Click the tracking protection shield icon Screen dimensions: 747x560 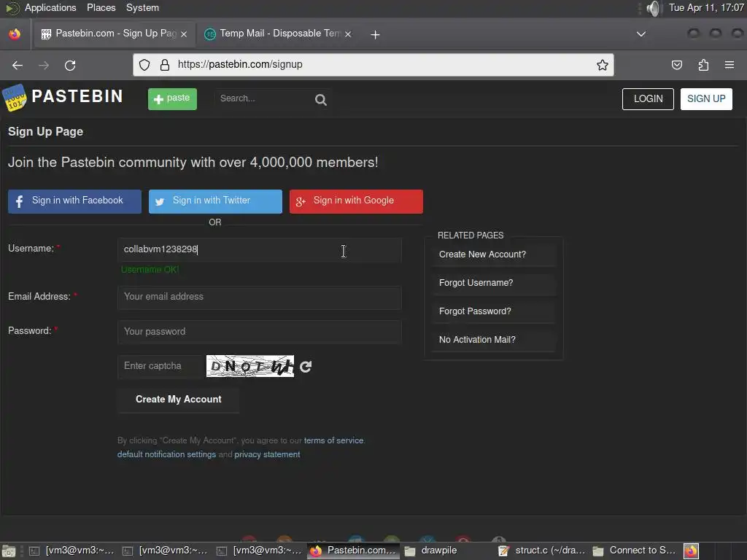click(144, 65)
